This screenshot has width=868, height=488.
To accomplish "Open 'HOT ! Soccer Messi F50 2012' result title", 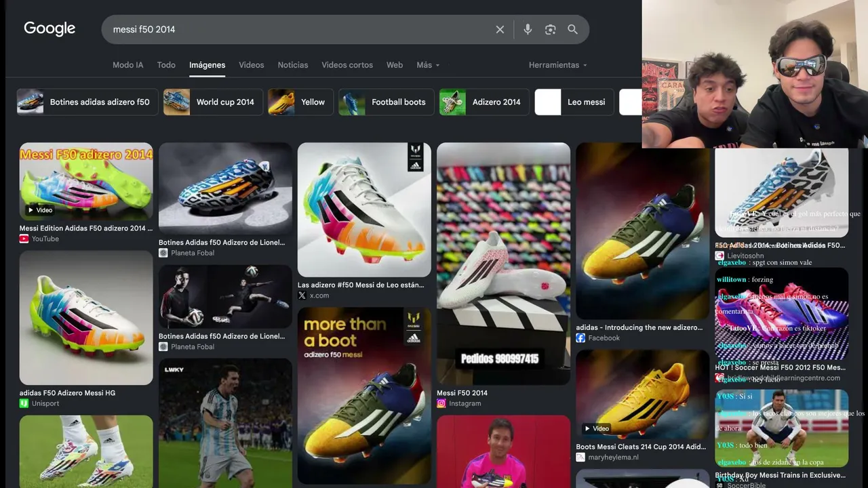I will click(780, 367).
